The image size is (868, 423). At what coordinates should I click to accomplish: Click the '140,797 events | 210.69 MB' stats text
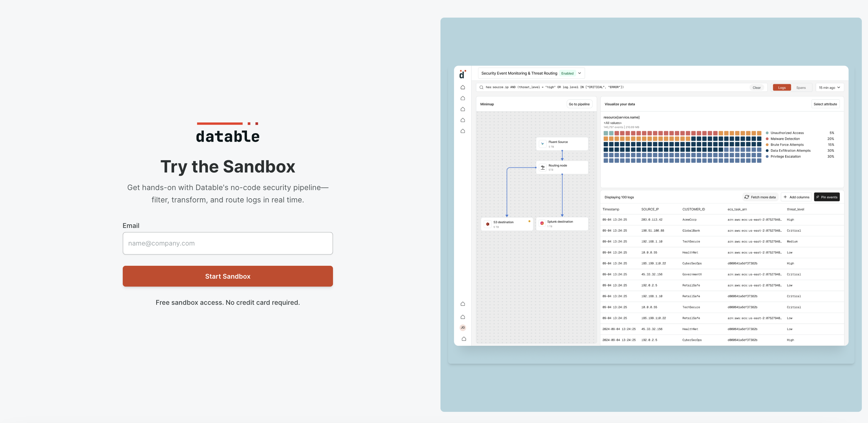coord(621,127)
